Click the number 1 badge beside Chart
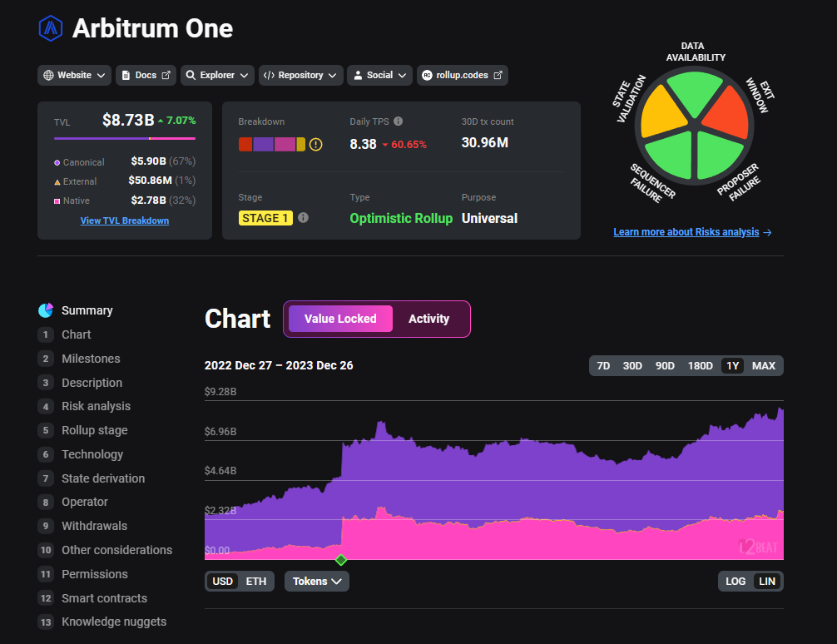The width and height of the screenshot is (837, 644). (46, 334)
